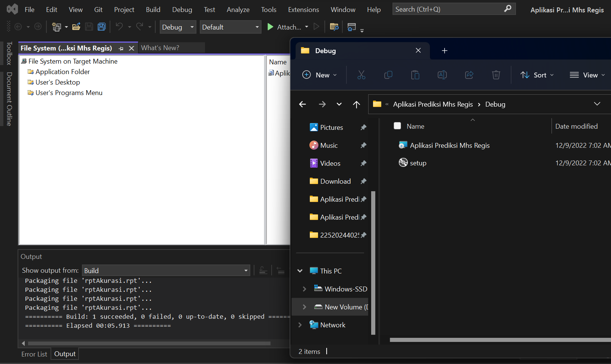Click the Navigate Backward toolbar icon
611x364 pixels.
[18, 27]
